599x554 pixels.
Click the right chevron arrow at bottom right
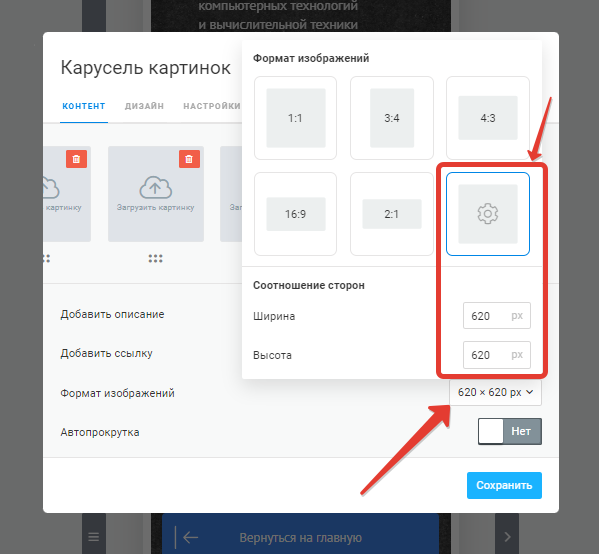(x=507, y=537)
